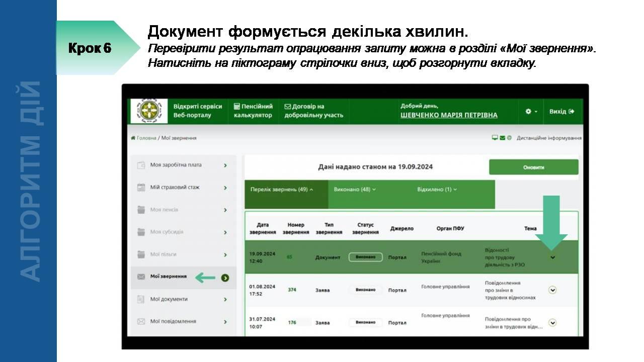Click the envelope icon of Мої звернення
The image size is (644, 362).
point(141,277)
